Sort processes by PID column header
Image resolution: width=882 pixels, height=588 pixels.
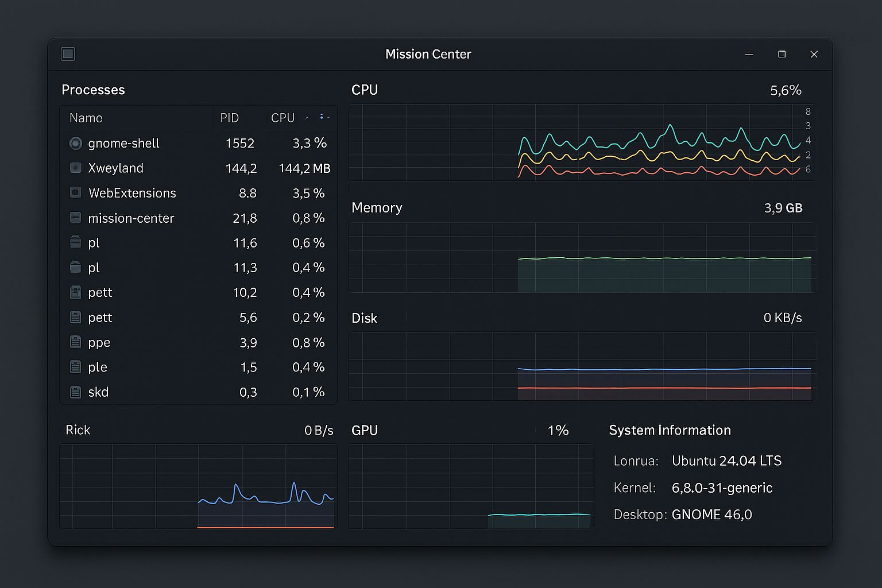coord(229,118)
